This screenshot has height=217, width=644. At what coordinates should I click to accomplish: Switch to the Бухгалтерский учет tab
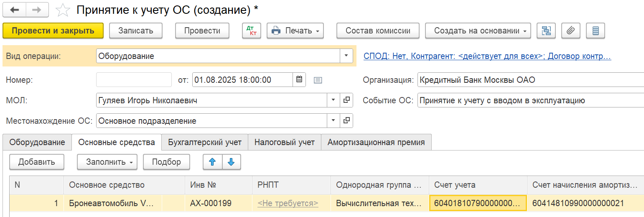tap(205, 142)
